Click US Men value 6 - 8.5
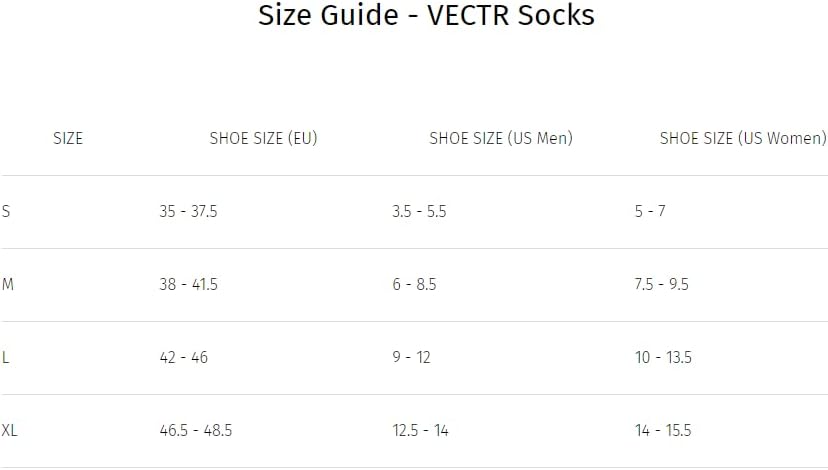This screenshot has height=470, width=828. pyautogui.click(x=415, y=284)
